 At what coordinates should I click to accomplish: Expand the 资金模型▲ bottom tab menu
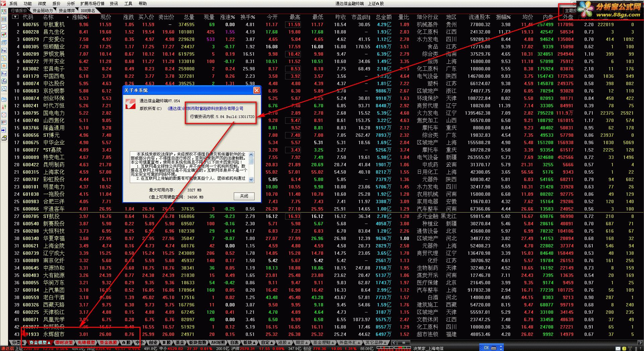coord(40,342)
